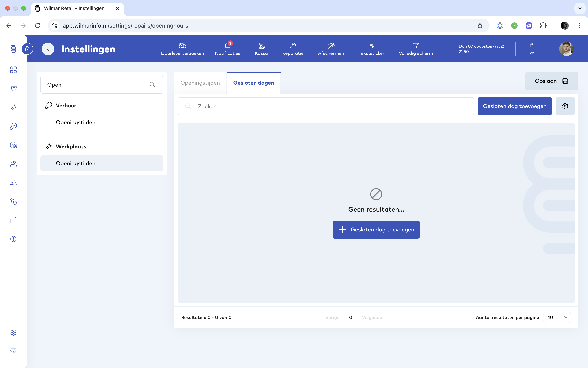Click centered Gesloten dag toevoegen button
This screenshot has height=368, width=588.
click(376, 230)
